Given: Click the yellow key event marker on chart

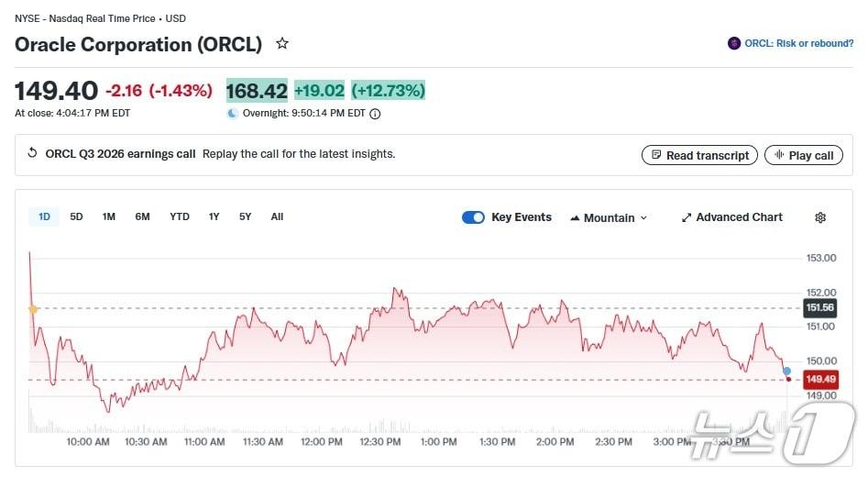Looking at the screenshot, I should pyautogui.click(x=33, y=310).
